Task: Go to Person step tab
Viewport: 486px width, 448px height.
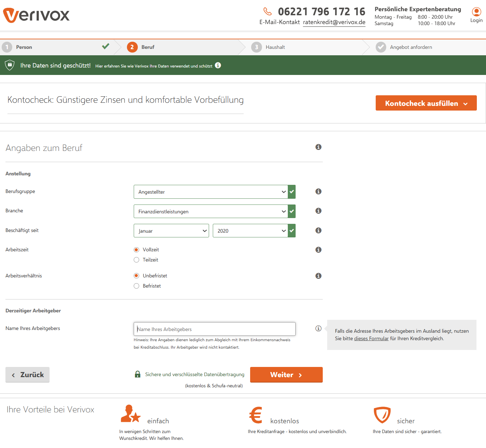Action: (x=24, y=47)
